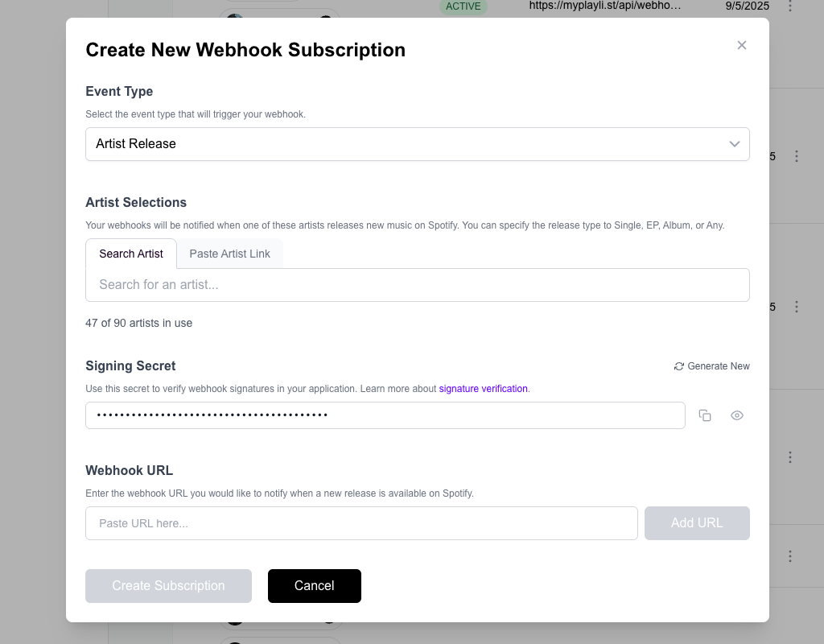Open the signature verification documentation link
The height and width of the screenshot is (644, 824).
[x=483, y=389]
